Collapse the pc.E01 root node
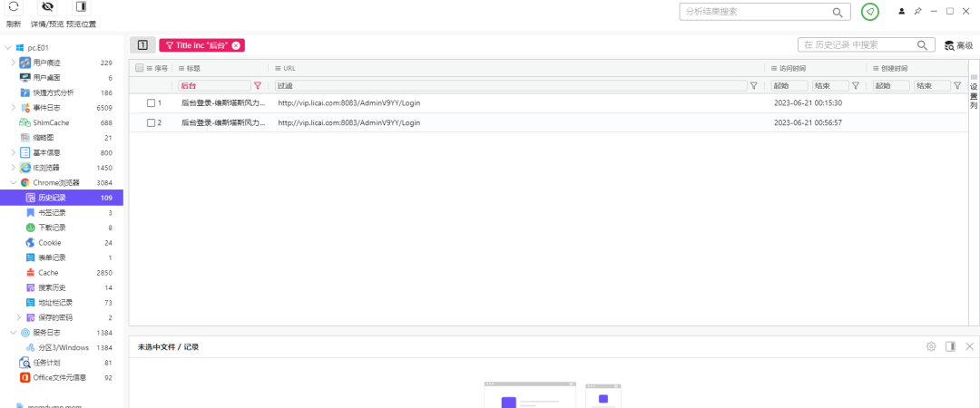 tap(7, 47)
